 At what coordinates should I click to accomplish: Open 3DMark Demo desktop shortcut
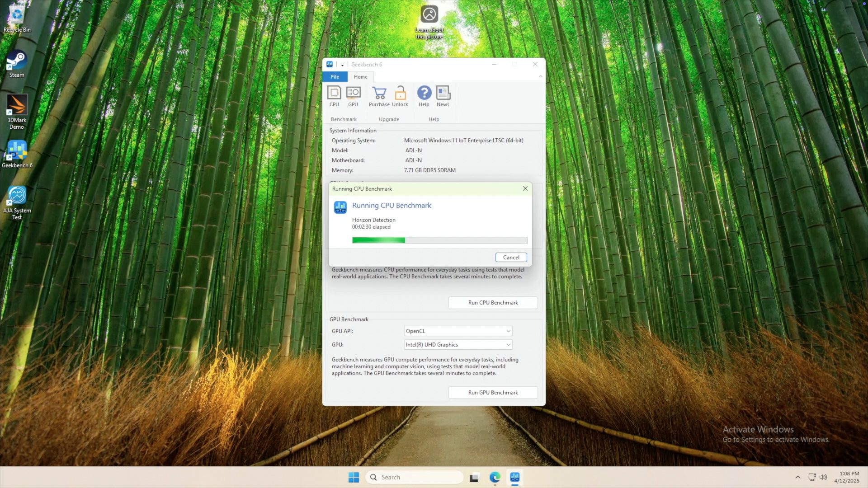[x=17, y=111]
